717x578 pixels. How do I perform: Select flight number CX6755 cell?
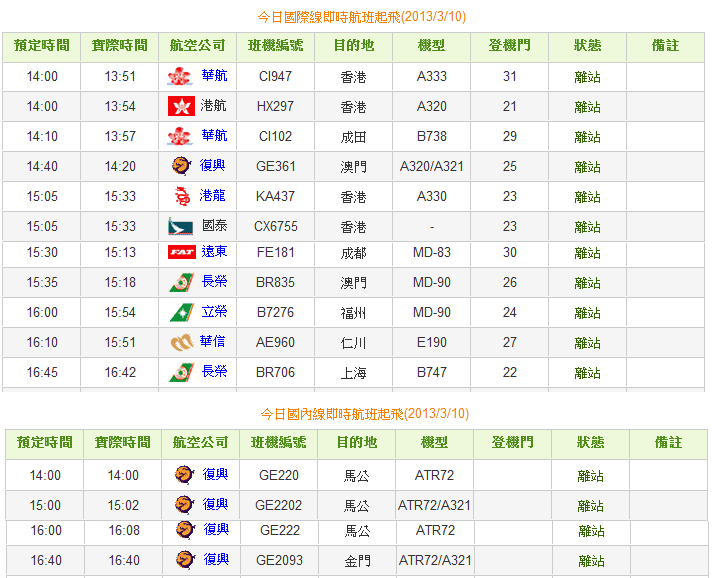(x=275, y=226)
